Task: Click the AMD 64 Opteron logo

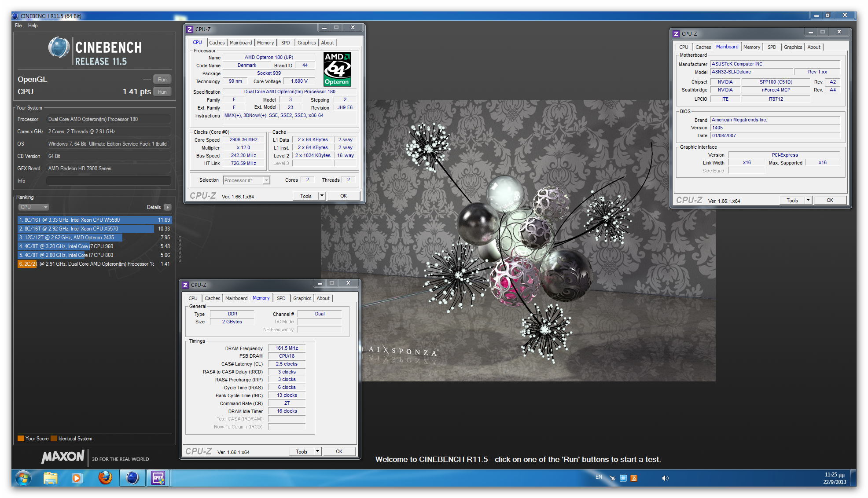Action: (337, 69)
